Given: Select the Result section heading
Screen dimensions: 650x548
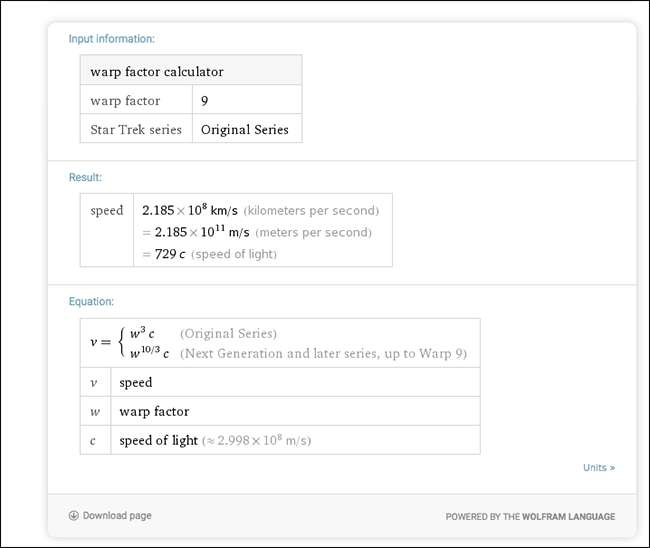Looking at the screenshot, I should 85,177.
